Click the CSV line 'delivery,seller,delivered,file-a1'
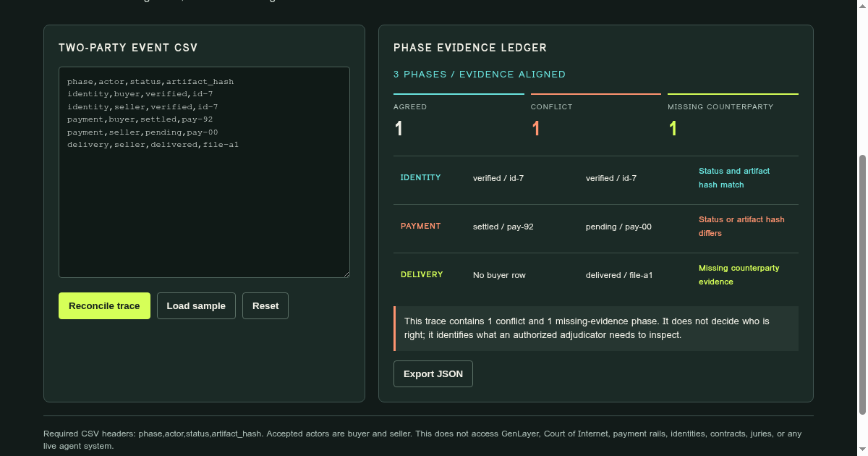This screenshot has height=456, width=868. click(153, 145)
